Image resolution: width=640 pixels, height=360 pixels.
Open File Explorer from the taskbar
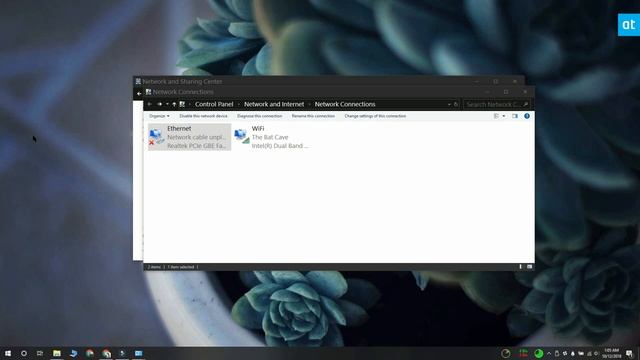tap(57, 353)
